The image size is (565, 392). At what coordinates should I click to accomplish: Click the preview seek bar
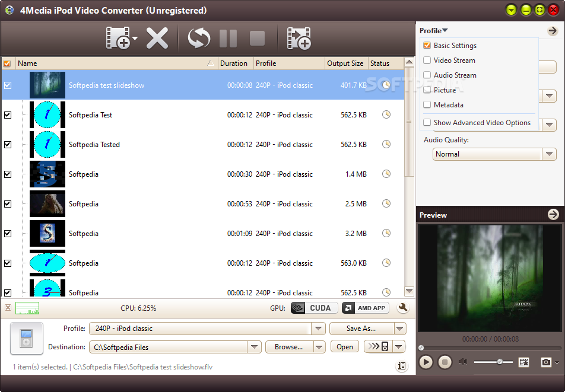point(490,348)
